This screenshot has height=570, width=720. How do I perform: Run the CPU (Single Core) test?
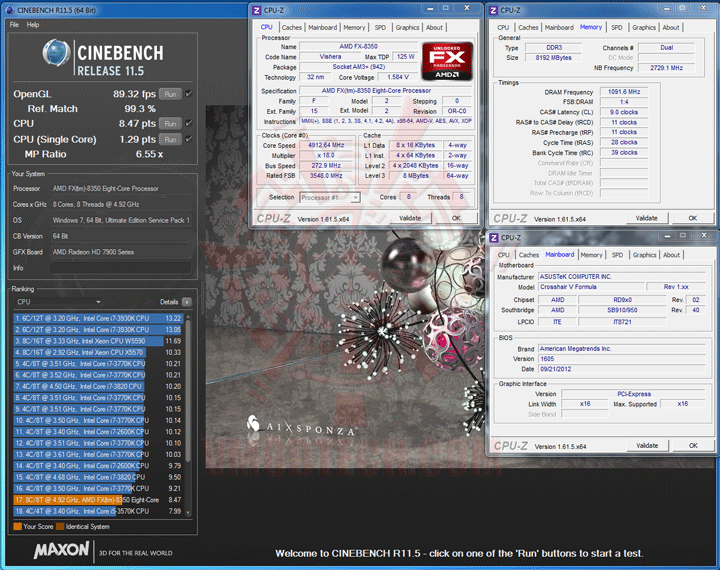point(170,139)
